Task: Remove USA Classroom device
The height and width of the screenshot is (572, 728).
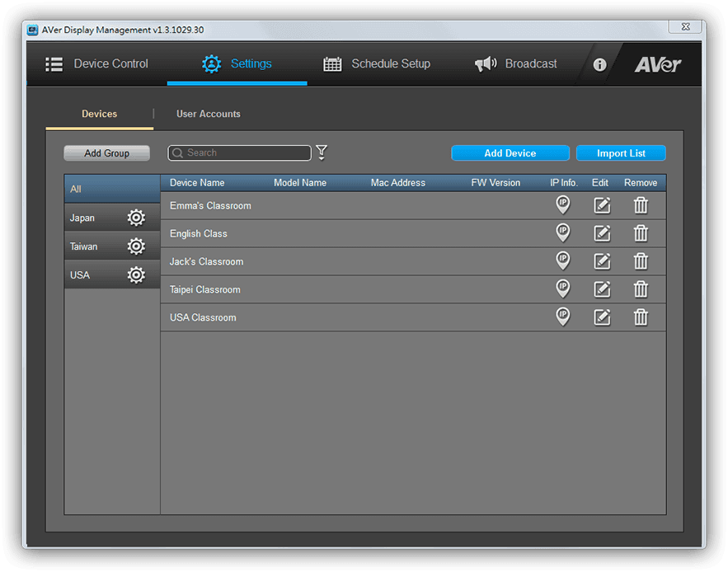Action: point(641,317)
